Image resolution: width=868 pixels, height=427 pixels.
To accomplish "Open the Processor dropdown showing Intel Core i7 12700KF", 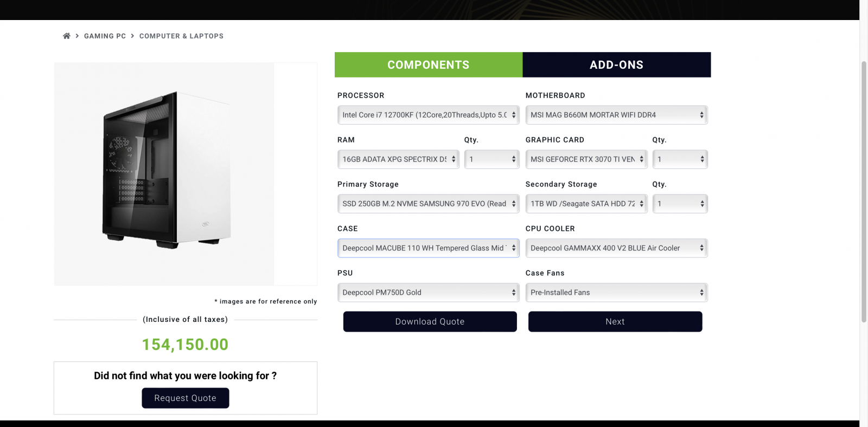I will 429,115.
